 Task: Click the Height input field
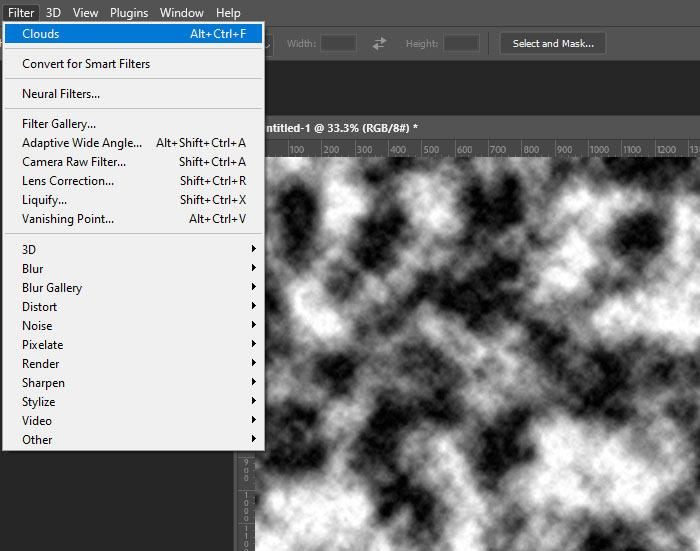tap(461, 43)
